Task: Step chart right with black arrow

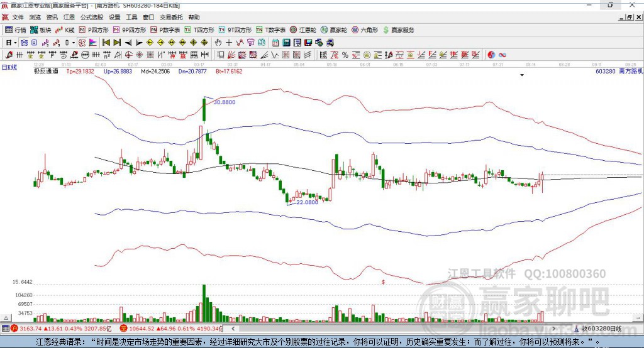Action: click(x=139, y=43)
